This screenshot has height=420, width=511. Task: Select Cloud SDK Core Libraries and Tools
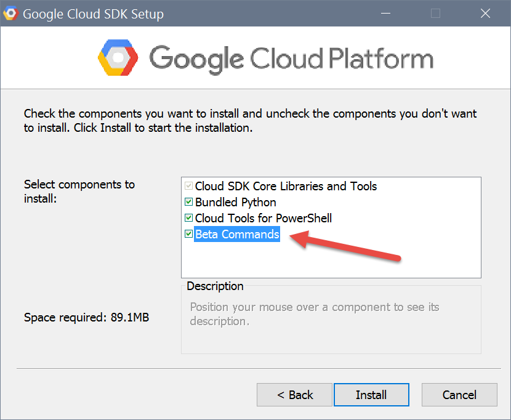[286, 186]
